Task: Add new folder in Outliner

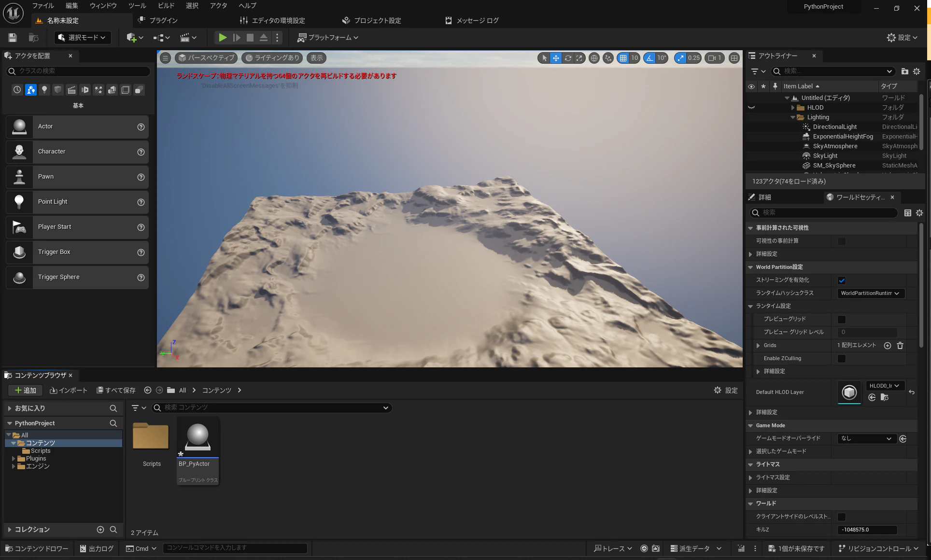Action: coord(904,71)
